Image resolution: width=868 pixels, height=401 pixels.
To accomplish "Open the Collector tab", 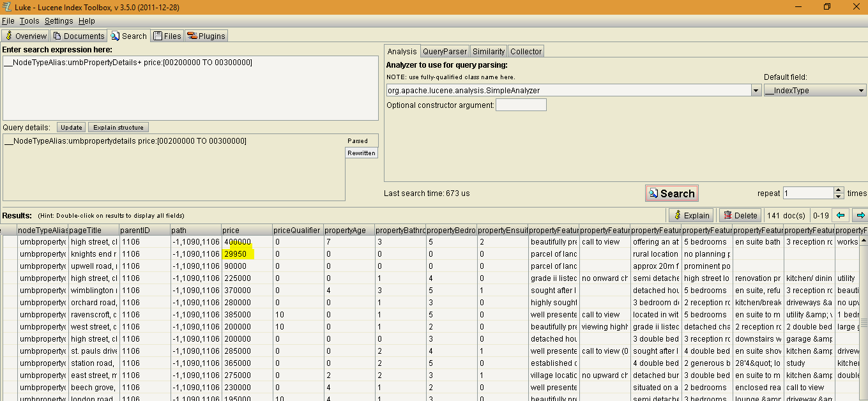I will 526,51.
